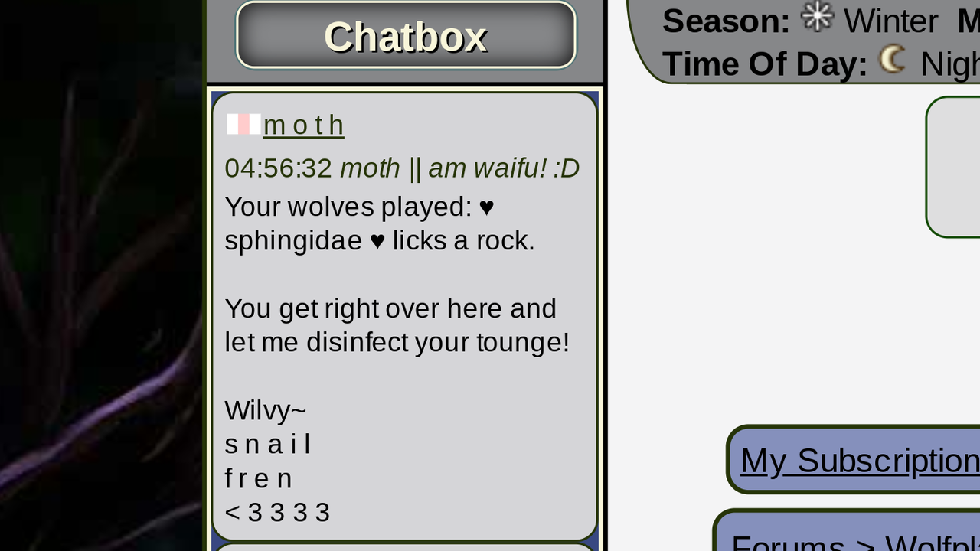The image size is (980, 551).
Task: Open the moth user profile link
Action: (303, 125)
